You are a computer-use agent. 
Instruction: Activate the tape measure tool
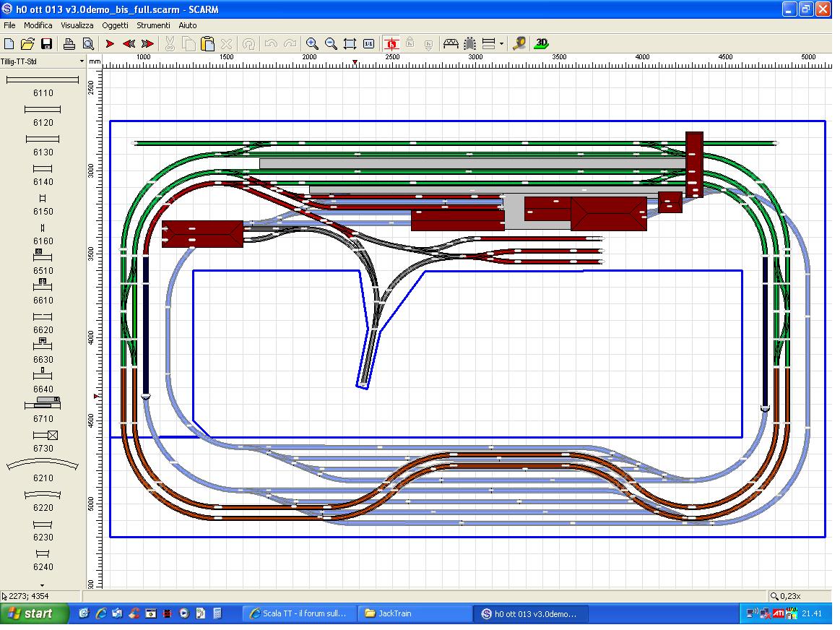click(x=519, y=44)
